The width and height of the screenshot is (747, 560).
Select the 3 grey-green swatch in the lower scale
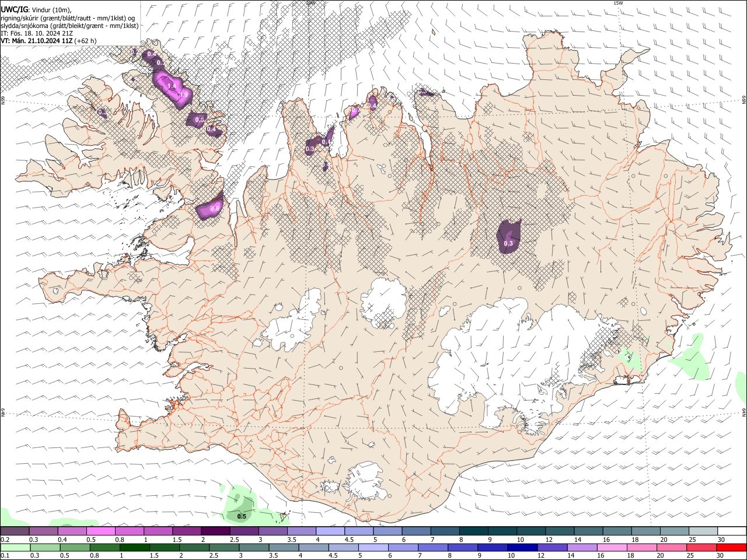[x=254, y=548]
